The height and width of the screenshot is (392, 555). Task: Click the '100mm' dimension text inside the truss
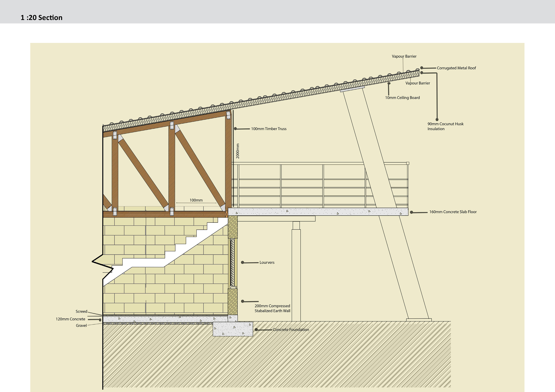click(196, 200)
